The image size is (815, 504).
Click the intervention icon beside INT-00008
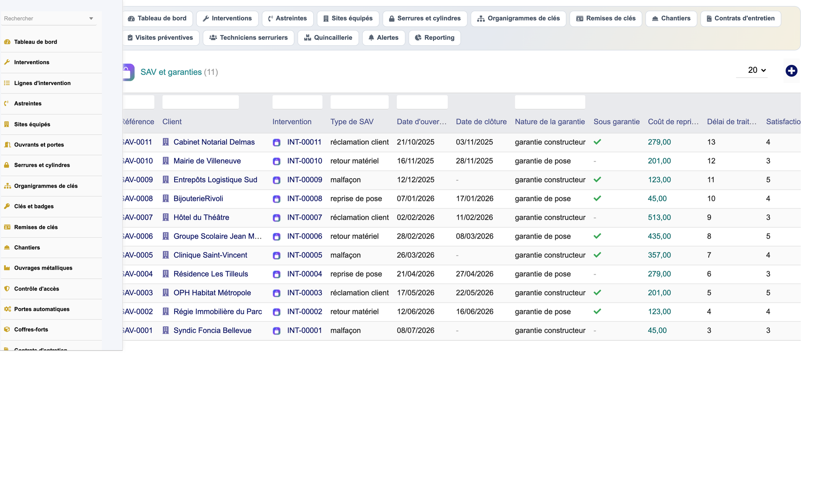pos(276,199)
